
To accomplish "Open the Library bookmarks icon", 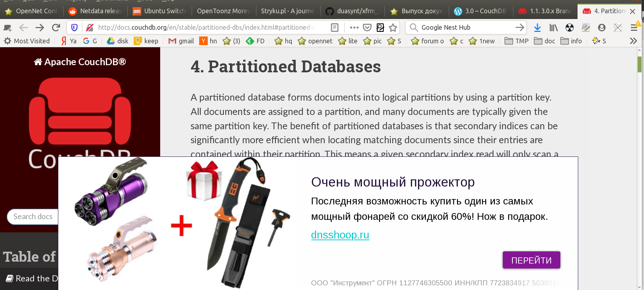I will (x=554, y=28).
